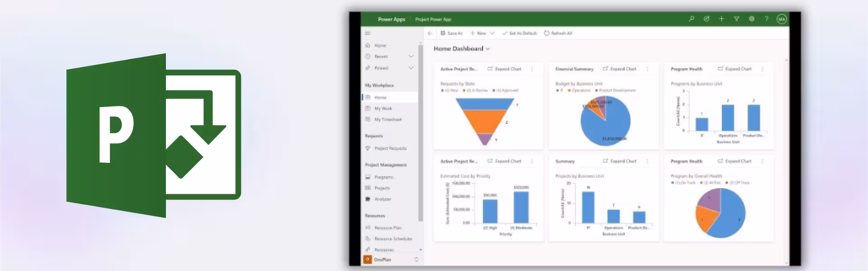868x271 pixels.
Task: Toggle the hamburger navigation menu
Action: coord(368,33)
